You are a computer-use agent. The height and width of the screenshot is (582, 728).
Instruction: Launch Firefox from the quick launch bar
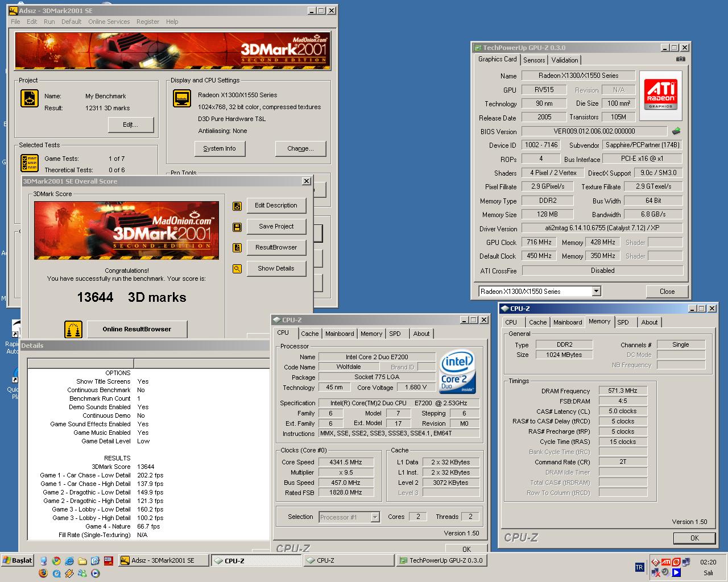click(43, 573)
